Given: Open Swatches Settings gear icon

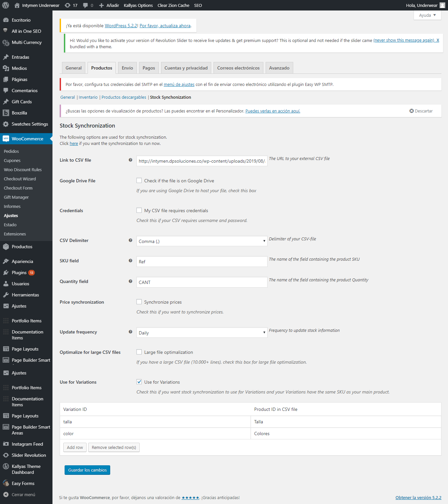Looking at the screenshot, I should pyautogui.click(x=6, y=124).
